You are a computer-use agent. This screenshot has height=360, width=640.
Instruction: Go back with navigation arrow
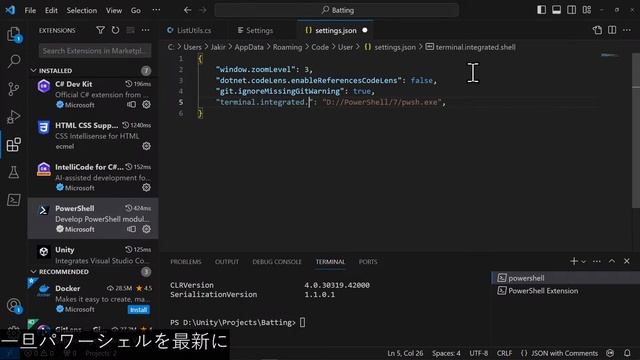[187, 10]
